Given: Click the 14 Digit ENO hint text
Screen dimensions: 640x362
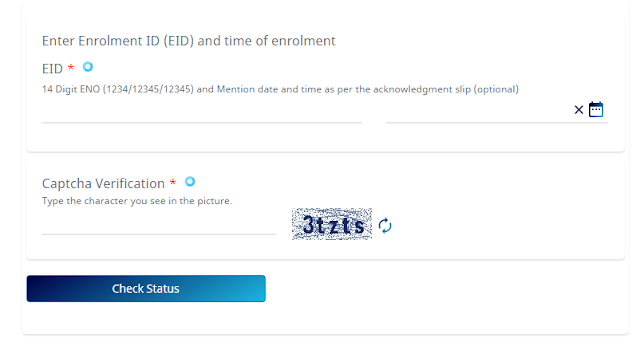Looking at the screenshot, I should click(280, 89).
